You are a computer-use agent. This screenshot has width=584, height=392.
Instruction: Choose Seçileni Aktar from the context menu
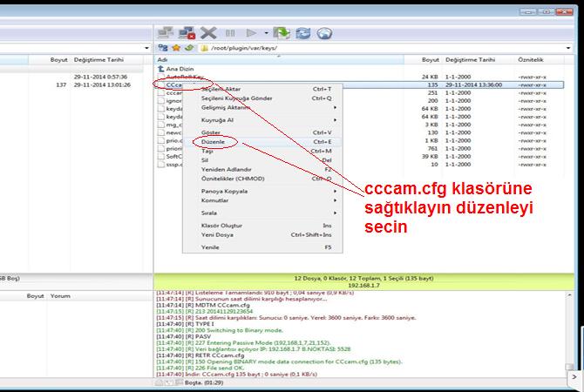(262, 89)
